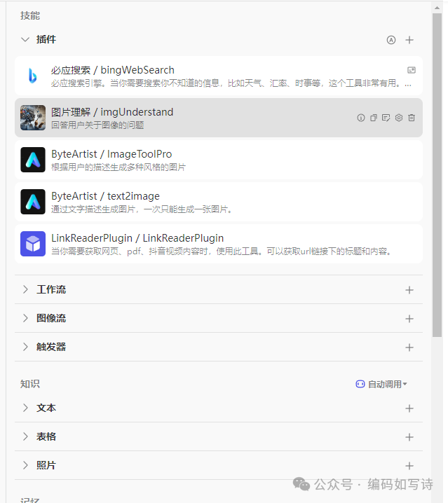Select LinkReaderPlugin / LinkReaderPlugin title
The image size is (448, 503).
[137, 238]
